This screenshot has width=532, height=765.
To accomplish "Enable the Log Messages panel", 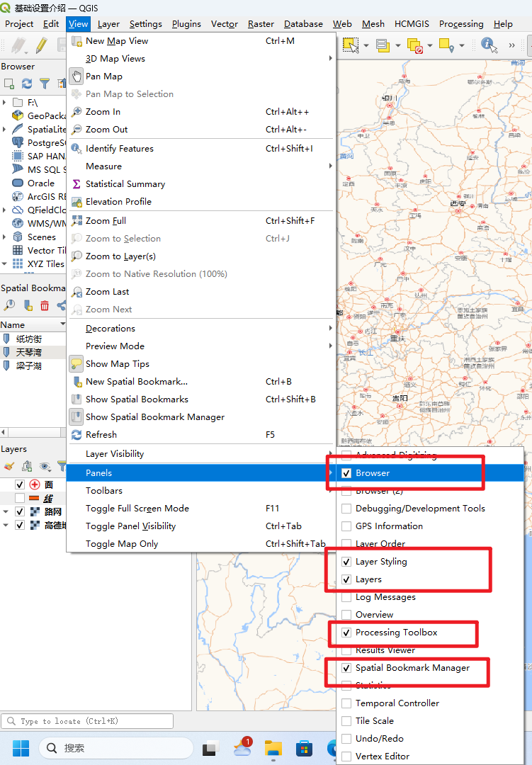I will tap(346, 597).
